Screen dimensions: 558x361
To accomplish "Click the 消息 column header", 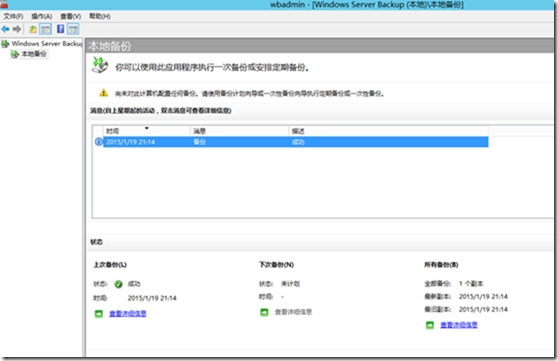I will [x=239, y=131].
